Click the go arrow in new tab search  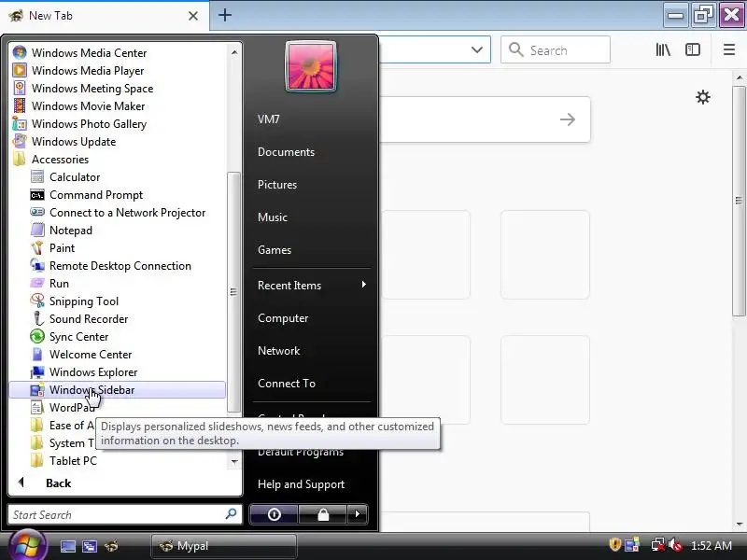[x=568, y=119]
